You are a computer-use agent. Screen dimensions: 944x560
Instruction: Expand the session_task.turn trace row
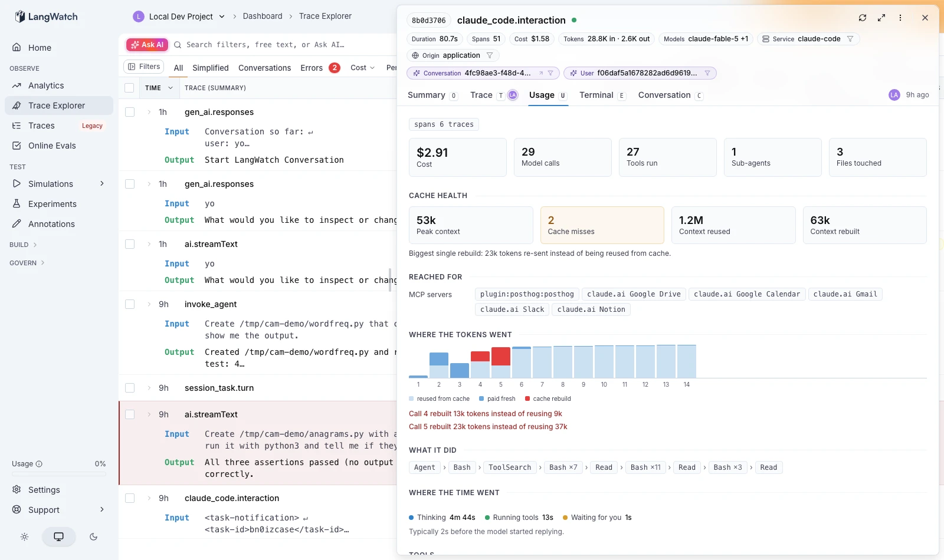(149, 388)
